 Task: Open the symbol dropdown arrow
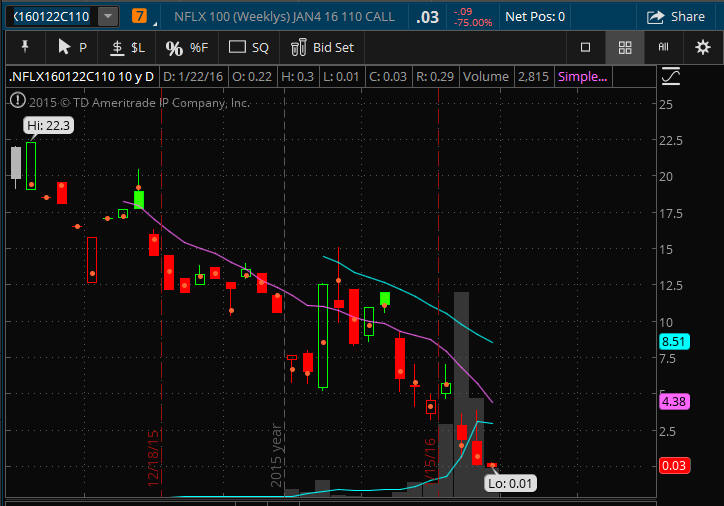coord(108,17)
